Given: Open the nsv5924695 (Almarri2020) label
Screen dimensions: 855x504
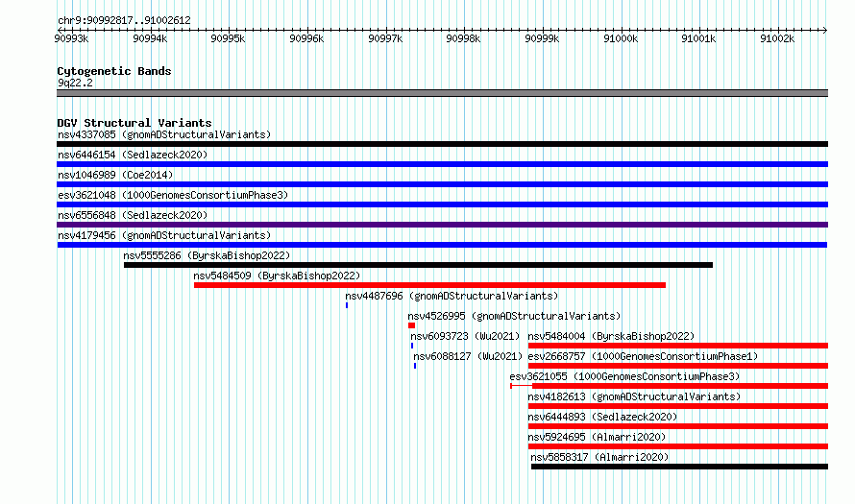Looking at the screenshot, I should (598, 437).
